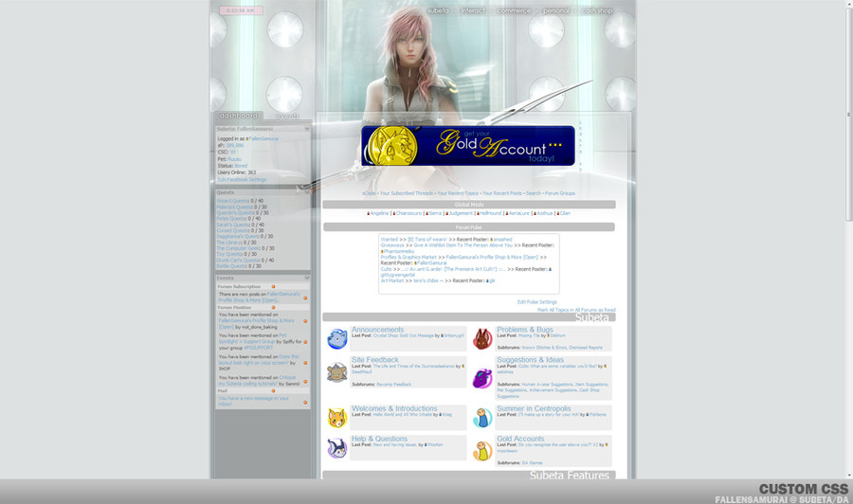
Task: Open Announcements forum via blue wolf icon
Action: click(336, 339)
